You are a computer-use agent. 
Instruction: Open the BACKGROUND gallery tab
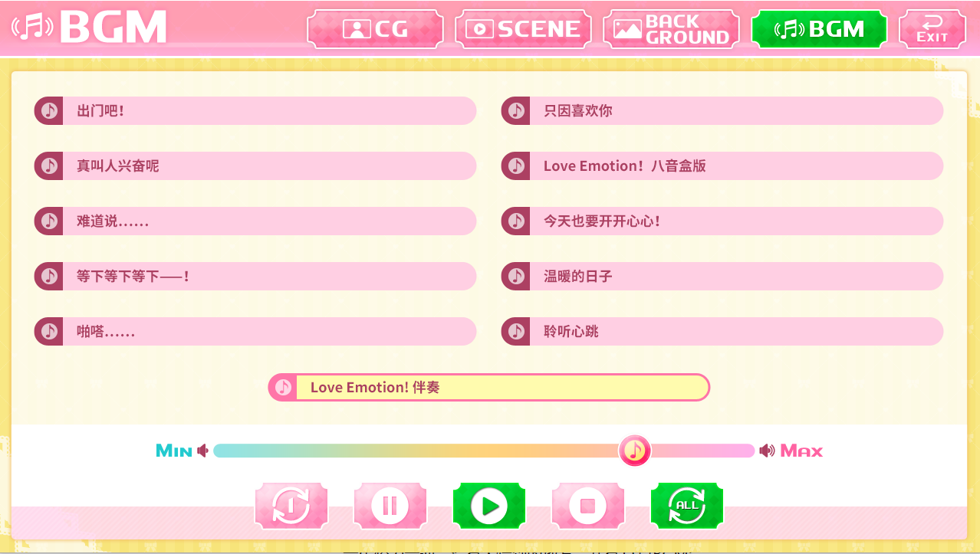tap(672, 29)
